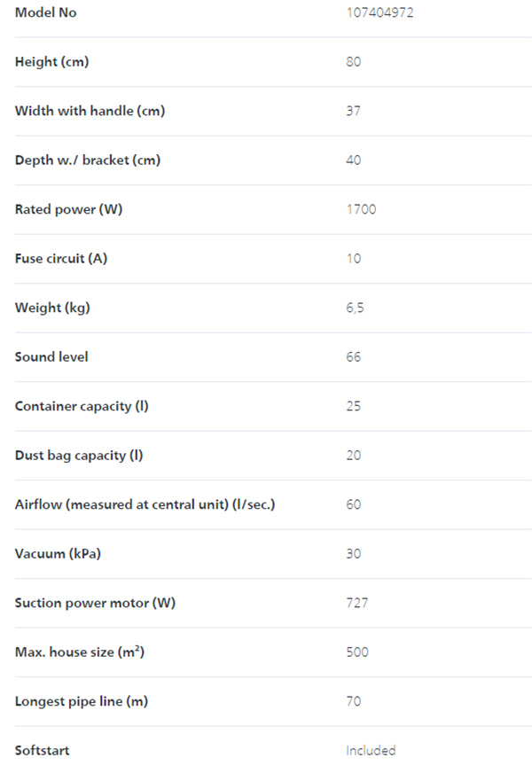
Task: Click the Model No label
Action: coord(46,12)
